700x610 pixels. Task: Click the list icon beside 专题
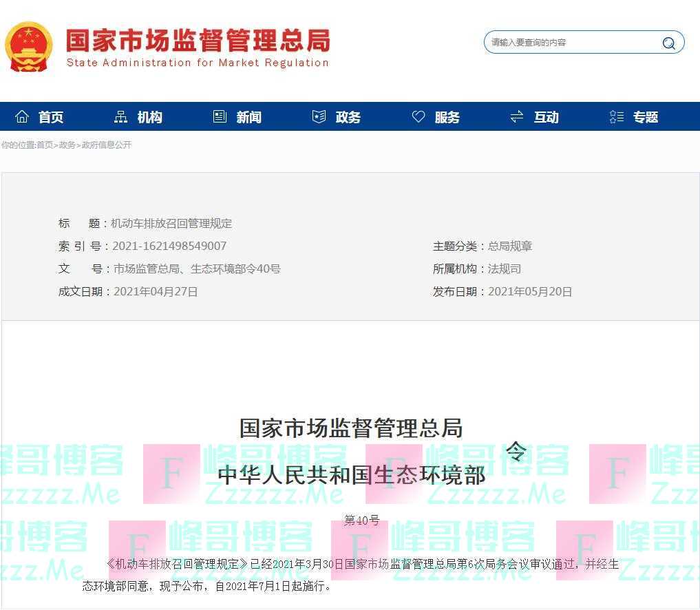616,117
